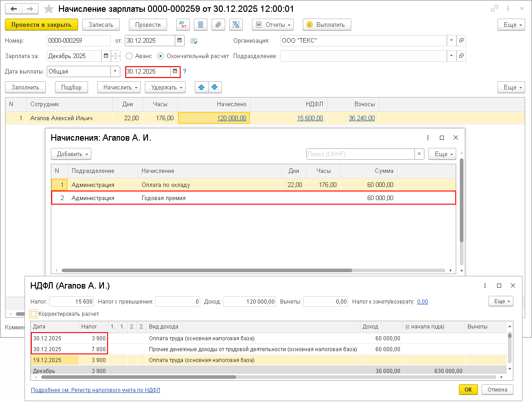Image resolution: width=532 pixels, height=402 pixels.
Task: Open the 15 600,00 НДФЛ link
Action: click(x=310, y=118)
